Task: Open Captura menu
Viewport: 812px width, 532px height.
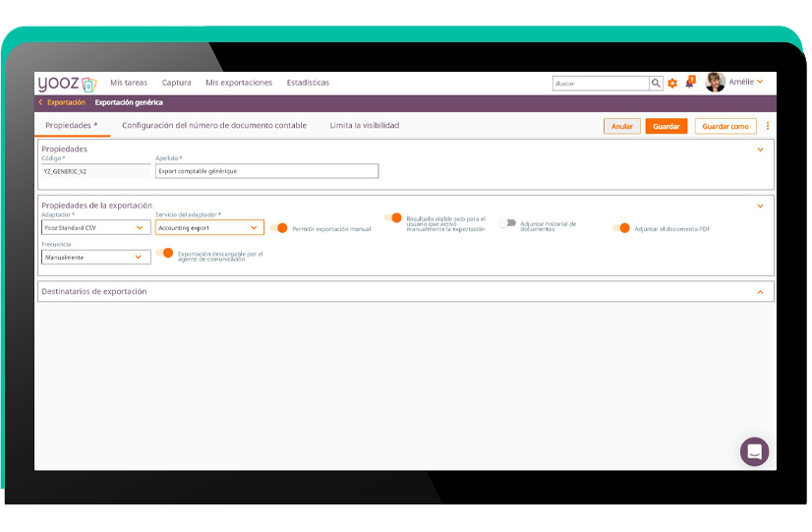Action: [176, 83]
